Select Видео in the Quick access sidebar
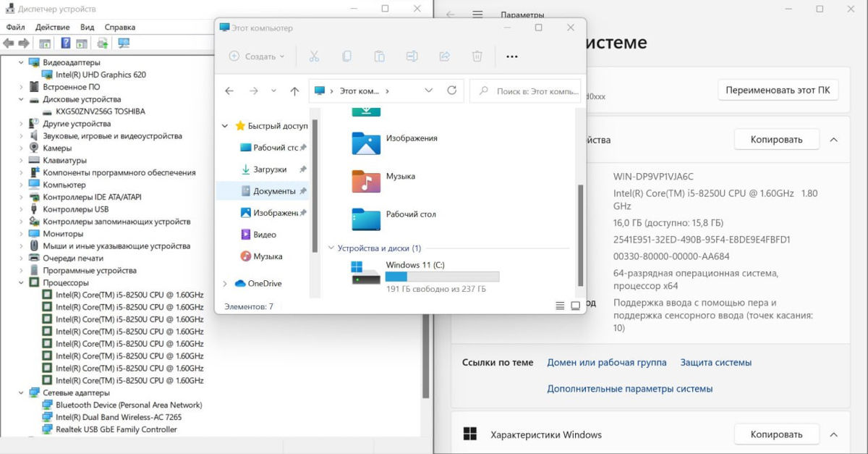868x454 pixels. [x=265, y=235]
